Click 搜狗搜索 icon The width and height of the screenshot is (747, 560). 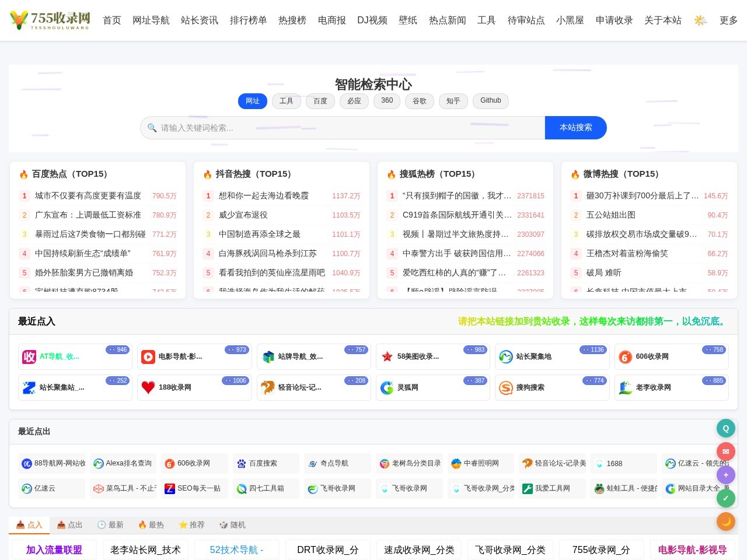coord(506,387)
